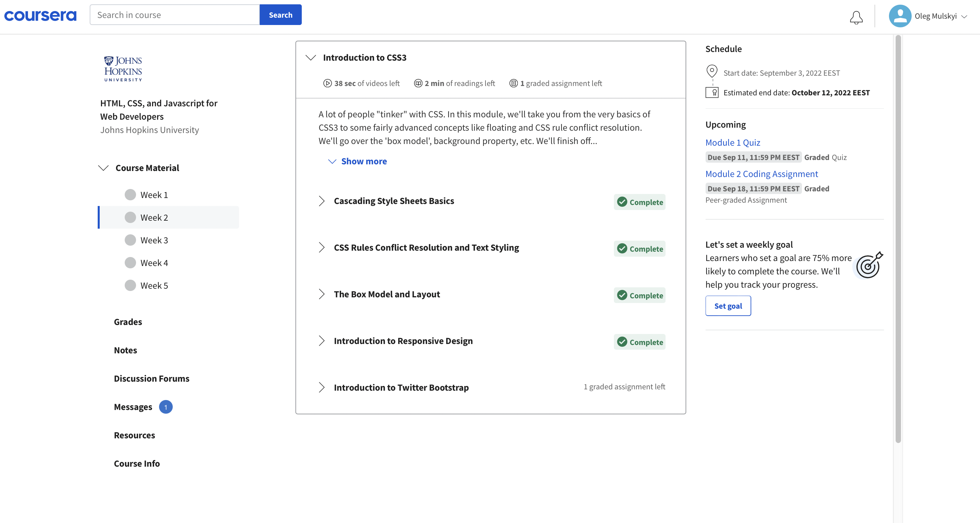This screenshot has width=980, height=523.
Task: Click 'Peer-graded Assignment' text
Action: (746, 200)
